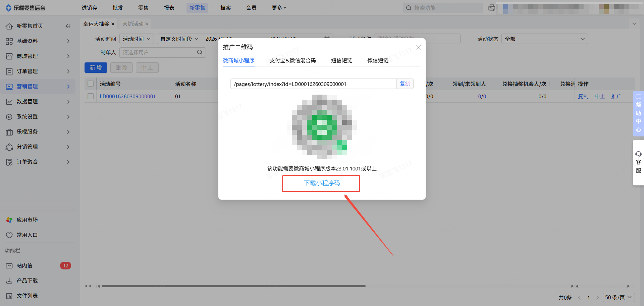Click the lottery page path input field
This screenshot has width=644, height=306.
pos(314,84)
